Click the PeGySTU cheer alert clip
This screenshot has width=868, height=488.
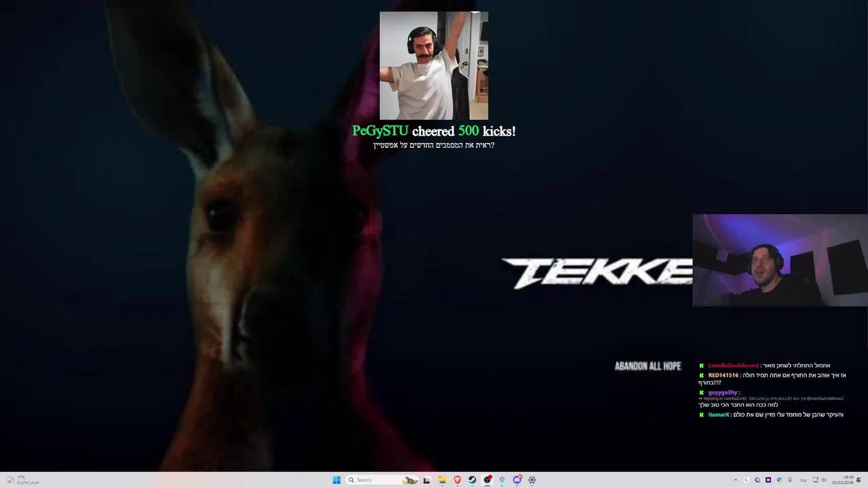point(434,66)
